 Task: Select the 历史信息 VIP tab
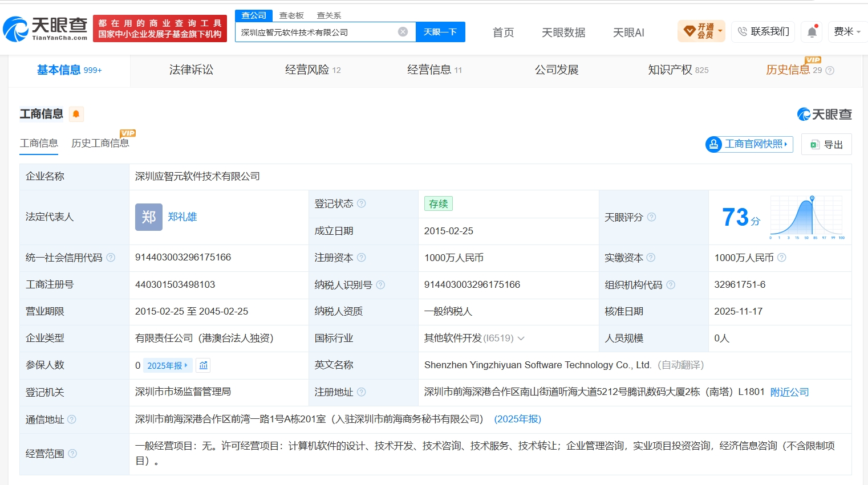(x=794, y=70)
